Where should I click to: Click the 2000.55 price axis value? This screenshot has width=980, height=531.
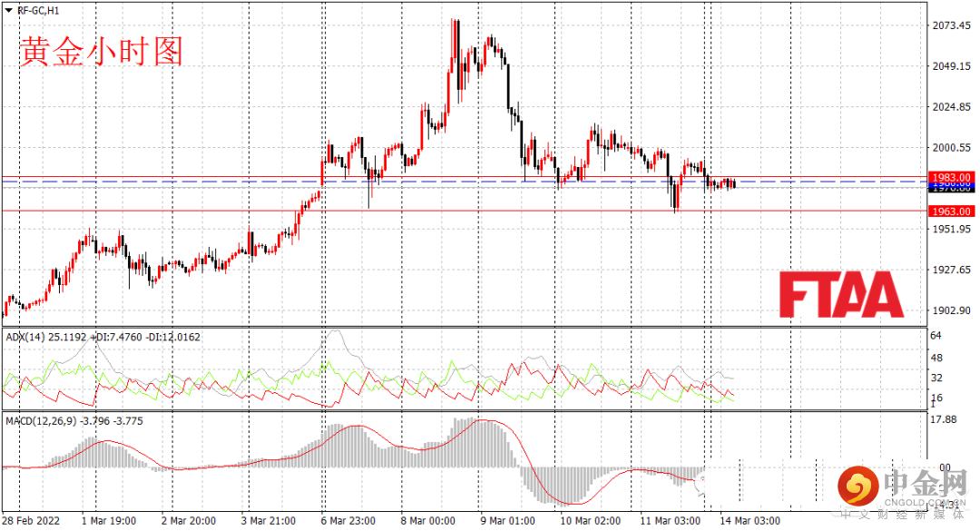point(951,148)
